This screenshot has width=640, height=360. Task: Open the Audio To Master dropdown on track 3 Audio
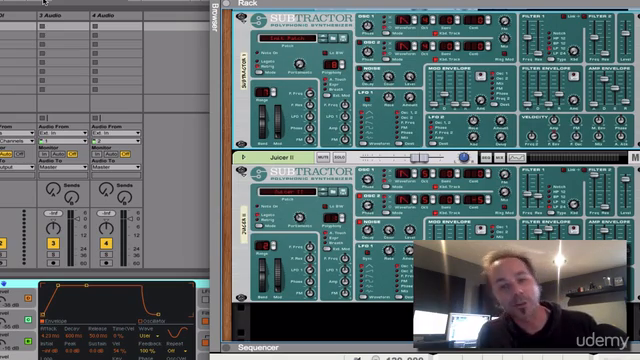click(63, 167)
